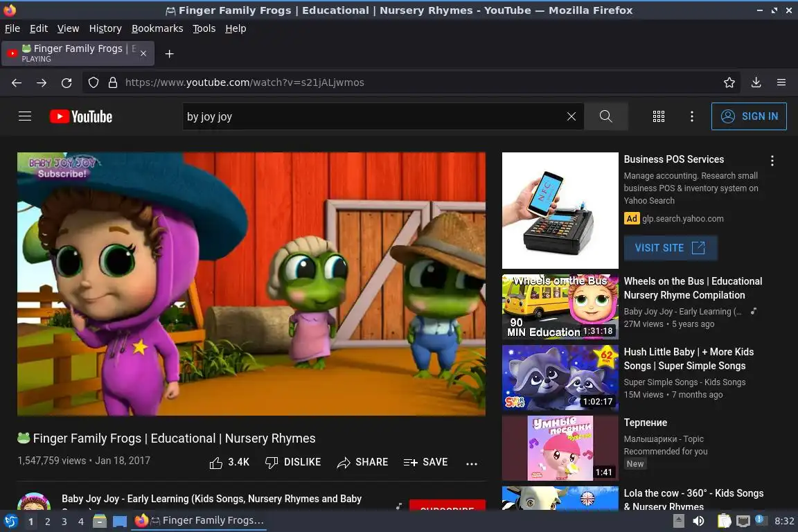Open the tracking protection shield icon
This screenshot has width=798, height=532.
[x=93, y=82]
